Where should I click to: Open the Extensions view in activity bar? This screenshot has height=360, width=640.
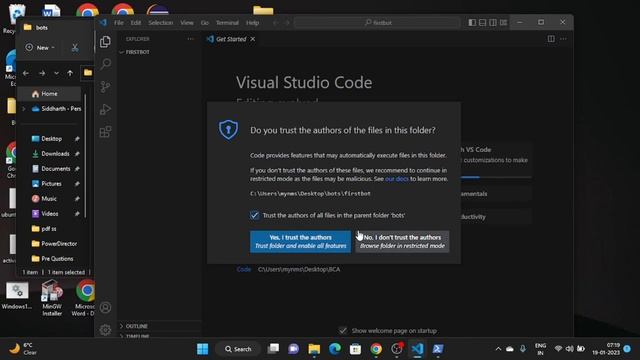[x=105, y=131]
